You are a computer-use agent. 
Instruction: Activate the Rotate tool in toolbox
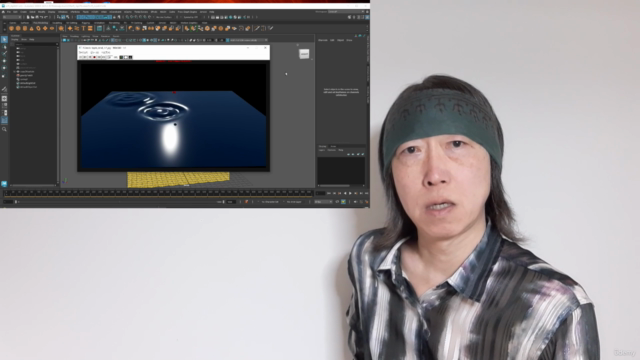[x=4, y=68]
